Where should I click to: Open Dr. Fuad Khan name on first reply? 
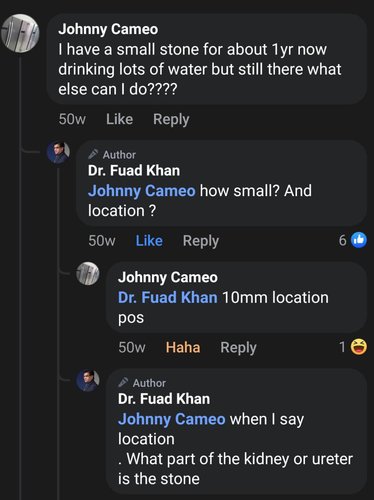pos(134,170)
